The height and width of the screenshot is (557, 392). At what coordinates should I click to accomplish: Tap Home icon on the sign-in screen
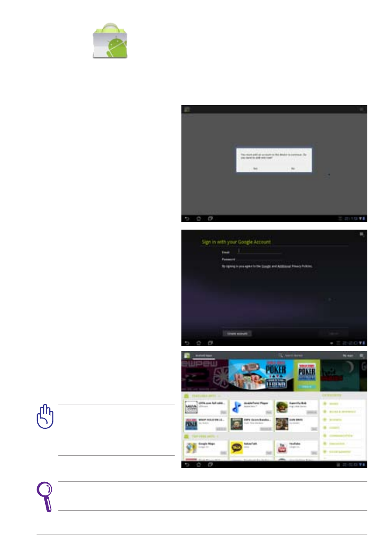(x=198, y=343)
